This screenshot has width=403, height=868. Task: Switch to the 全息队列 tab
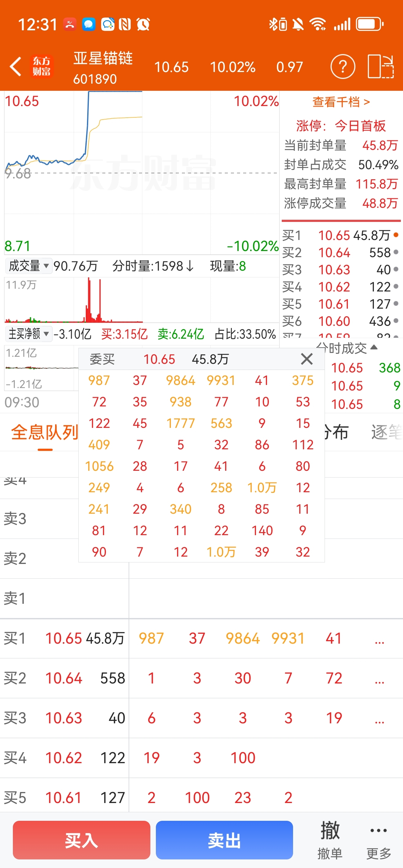(x=44, y=432)
